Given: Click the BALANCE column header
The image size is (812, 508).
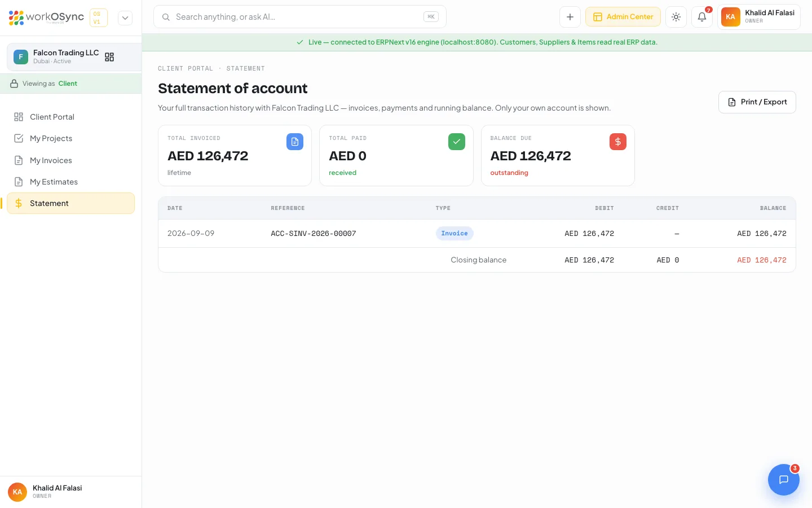Looking at the screenshot, I should pyautogui.click(x=773, y=208).
